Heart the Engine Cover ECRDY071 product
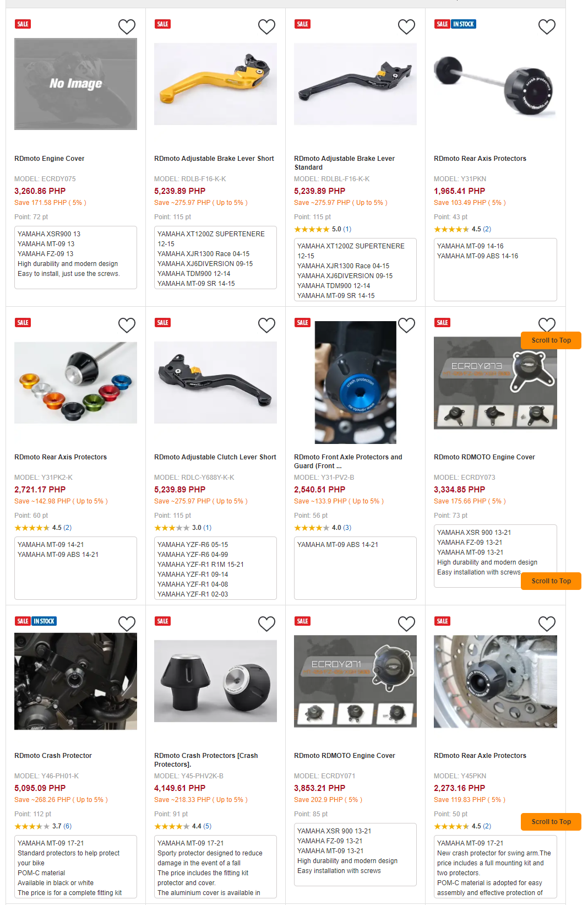Viewport: 588px width, 905px height. (x=406, y=624)
